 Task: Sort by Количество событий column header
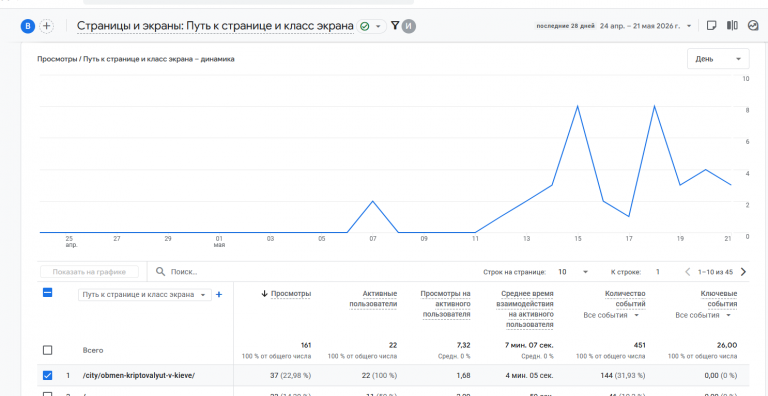pyautogui.click(x=625, y=298)
